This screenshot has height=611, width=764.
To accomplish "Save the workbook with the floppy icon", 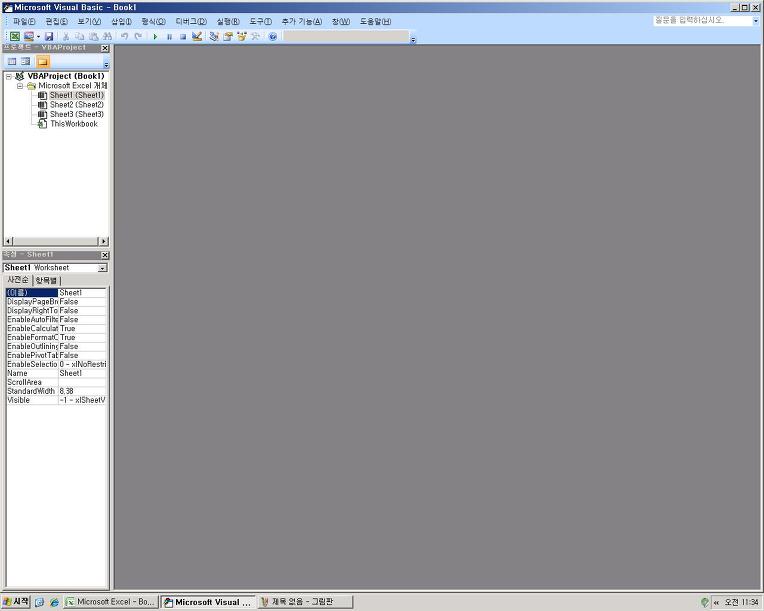I will click(49, 37).
